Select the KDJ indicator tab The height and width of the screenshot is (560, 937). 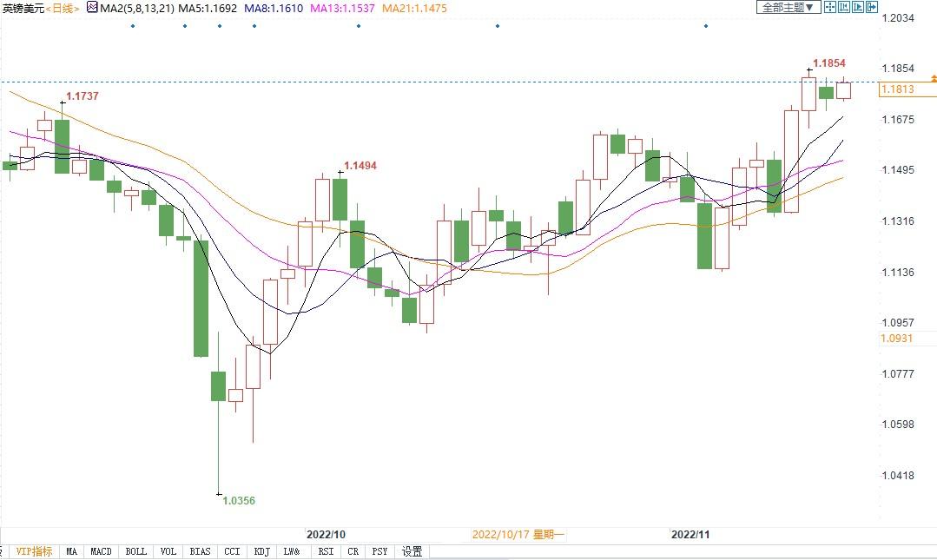point(261,551)
